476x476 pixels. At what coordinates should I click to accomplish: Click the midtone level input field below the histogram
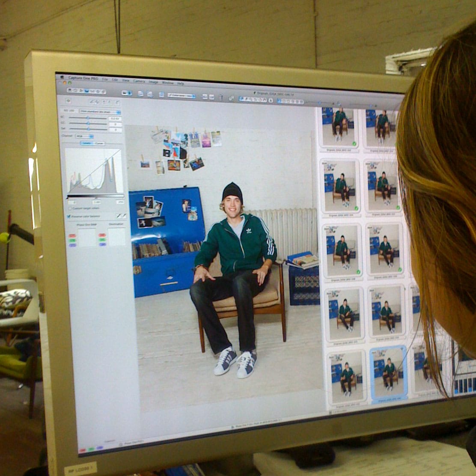(97, 202)
